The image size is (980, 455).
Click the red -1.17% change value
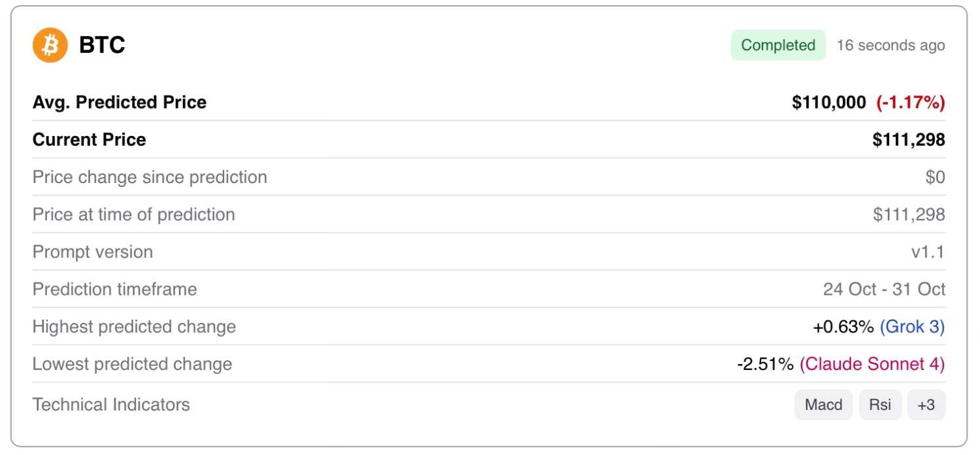[911, 102]
